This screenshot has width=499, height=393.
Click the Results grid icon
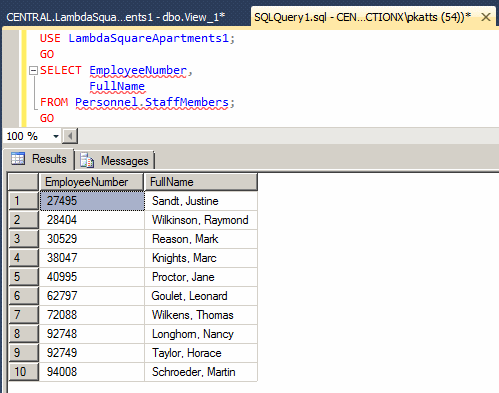pos(18,159)
